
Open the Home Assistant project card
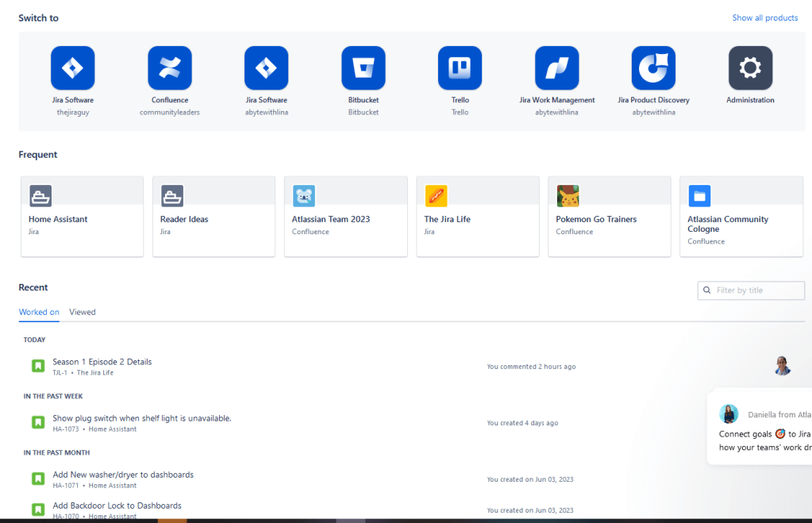coord(82,217)
